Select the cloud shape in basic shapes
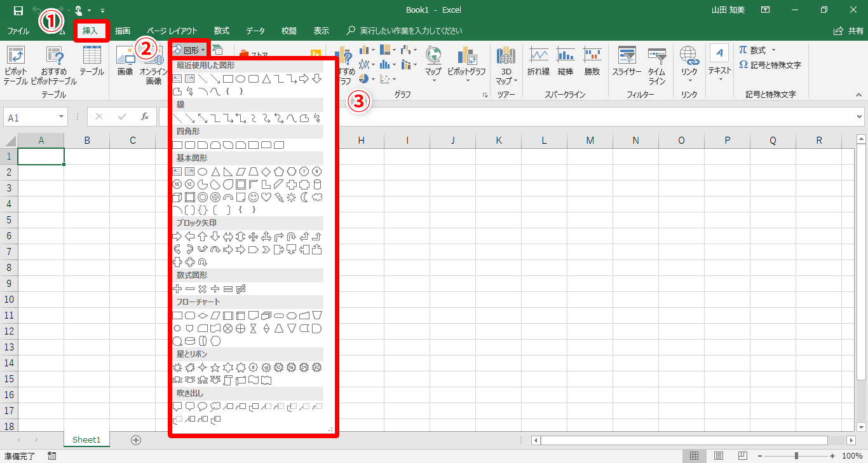 [317, 197]
